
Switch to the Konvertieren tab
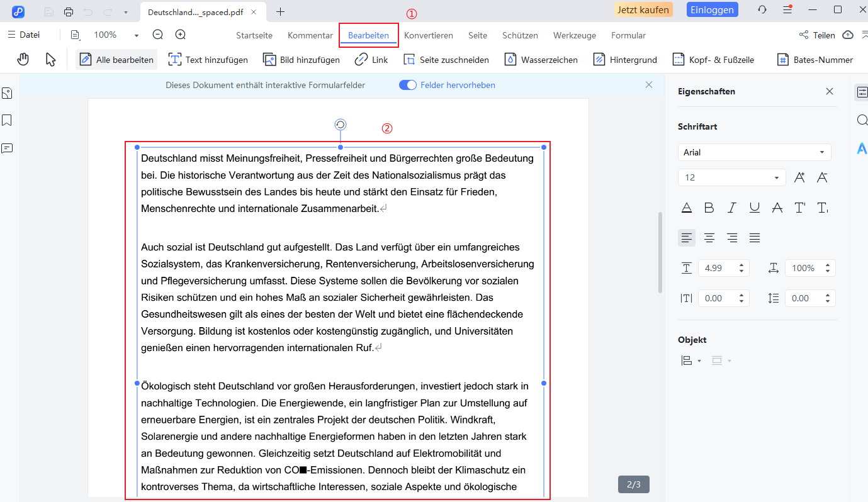[x=428, y=35]
